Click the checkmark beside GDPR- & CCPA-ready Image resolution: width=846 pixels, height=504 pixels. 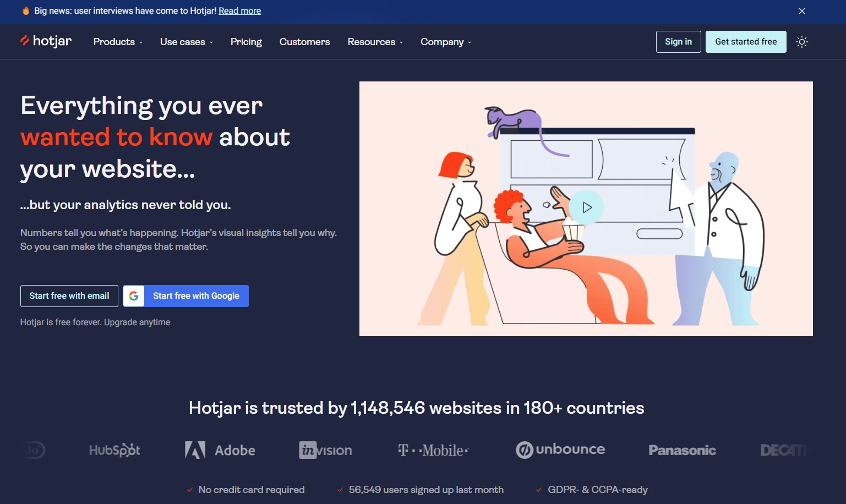tap(539, 490)
